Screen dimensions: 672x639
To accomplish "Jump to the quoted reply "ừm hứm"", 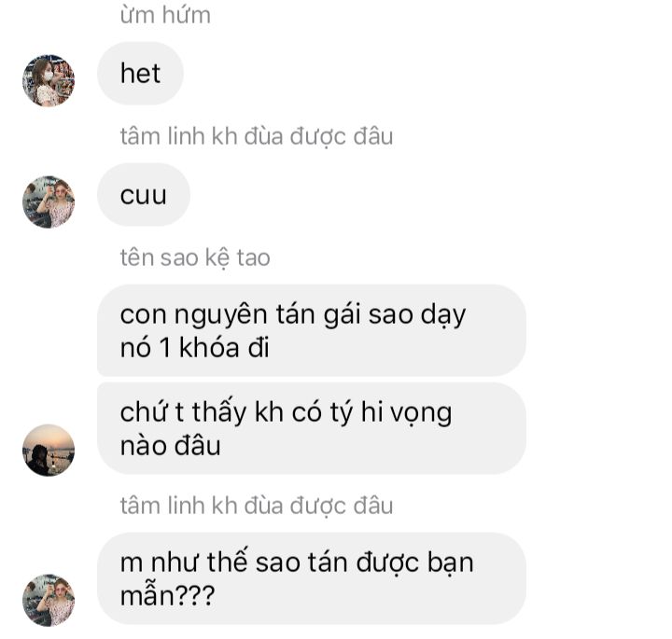I will click(x=165, y=15).
